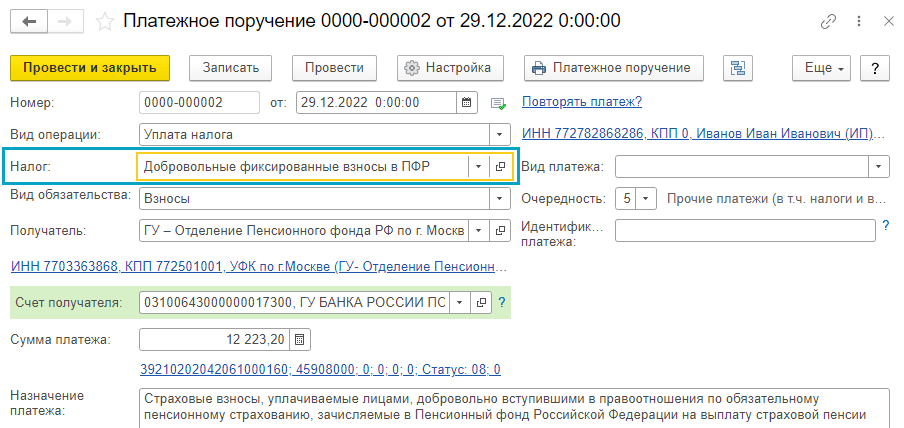Open calculator next to Сумма платежа
This screenshot has width=904, height=428.
click(x=299, y=339)
